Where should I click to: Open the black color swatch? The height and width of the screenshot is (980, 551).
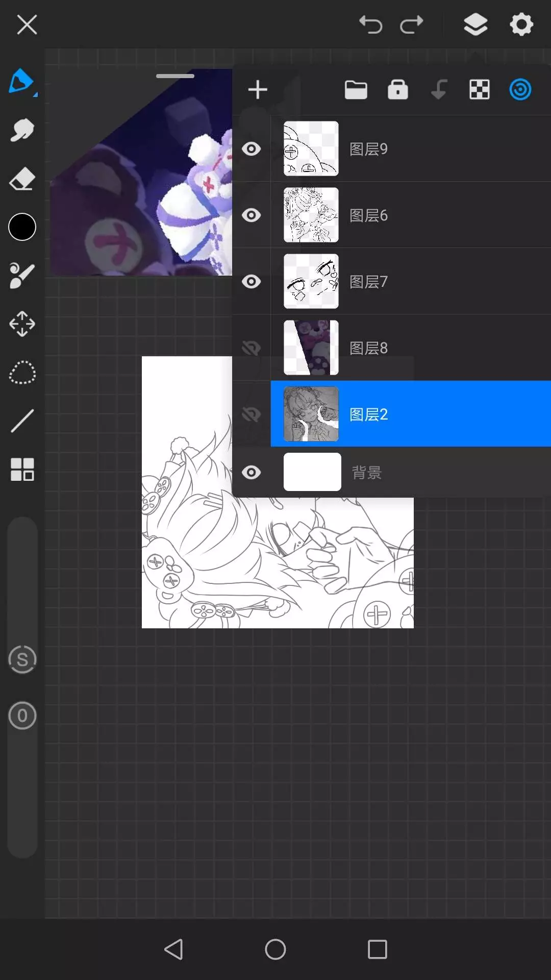point(22,227)
